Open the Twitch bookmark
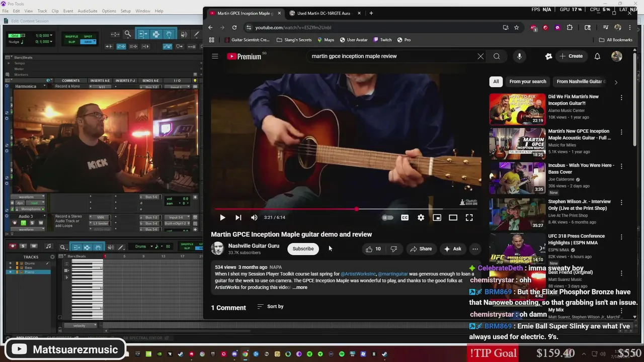The width and height of the screenshot is (644, 362). (x=381, y=40)
